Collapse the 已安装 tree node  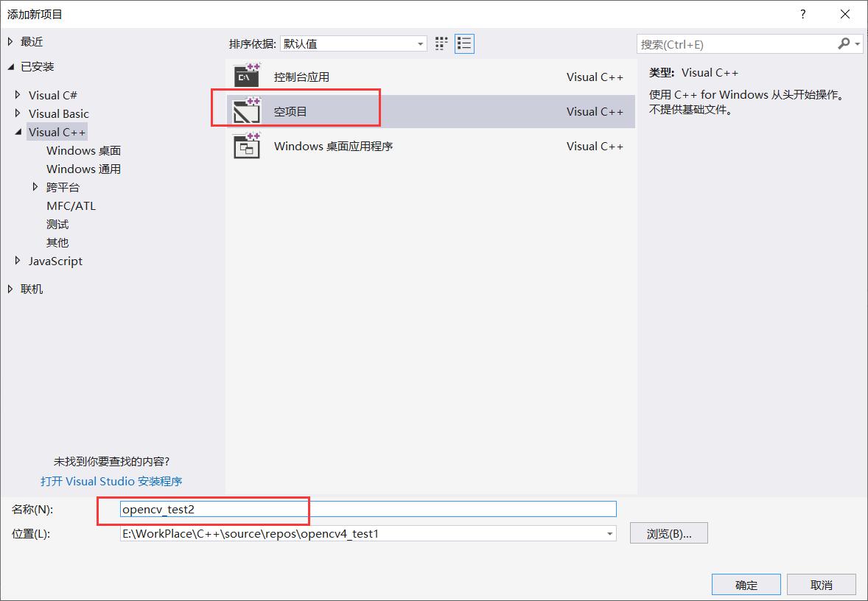10,67
